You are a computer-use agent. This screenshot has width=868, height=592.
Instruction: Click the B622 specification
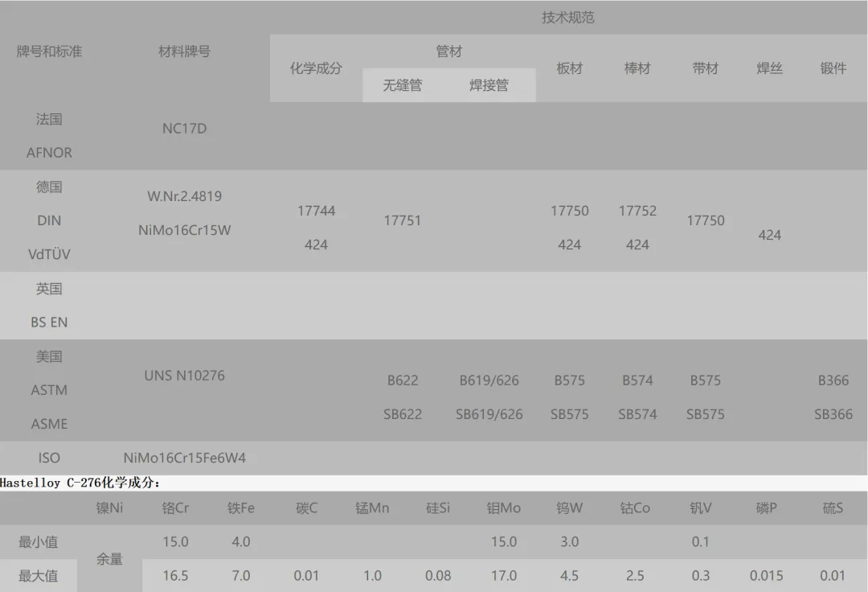click(x=403, y=380)
